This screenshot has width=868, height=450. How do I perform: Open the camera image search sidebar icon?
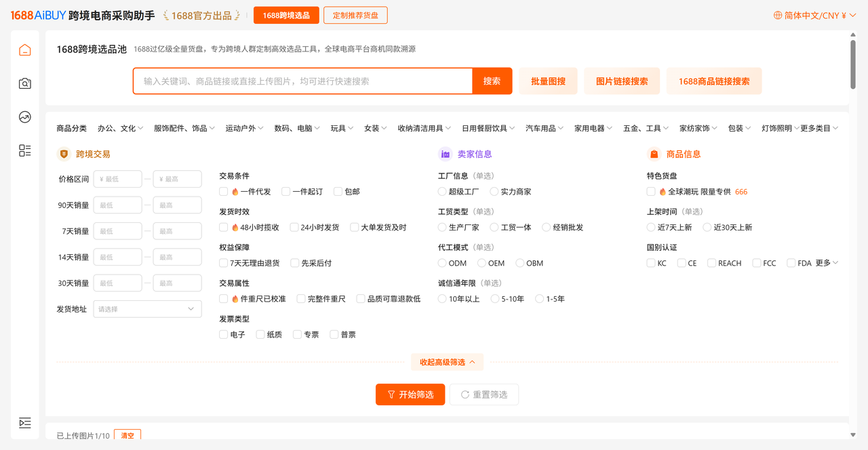tap(25, 83)
